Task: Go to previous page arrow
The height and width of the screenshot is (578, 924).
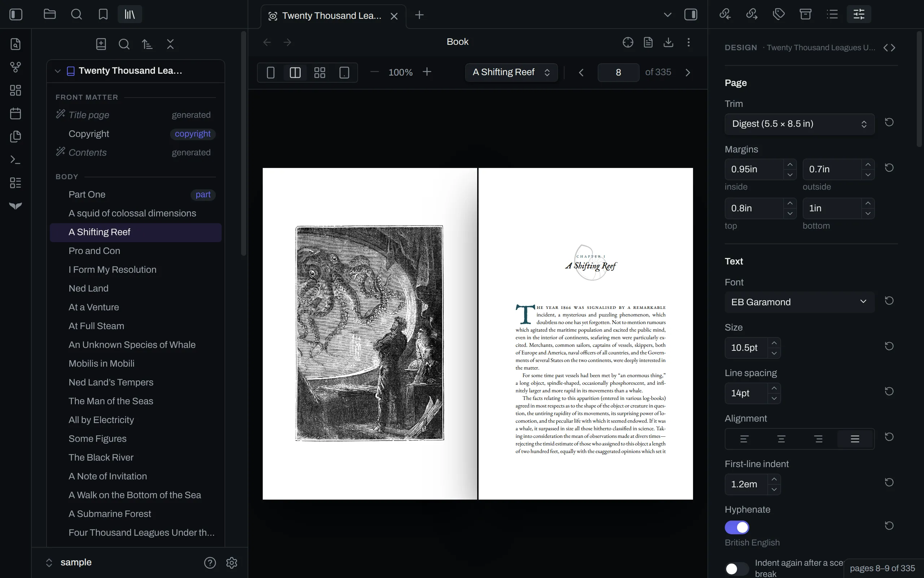Action: [581, 73]
